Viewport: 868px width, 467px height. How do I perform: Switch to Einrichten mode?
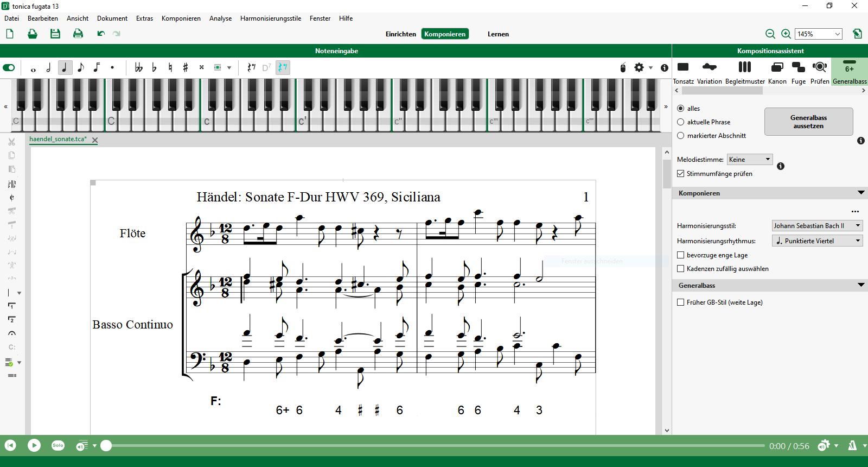point(401,34)
